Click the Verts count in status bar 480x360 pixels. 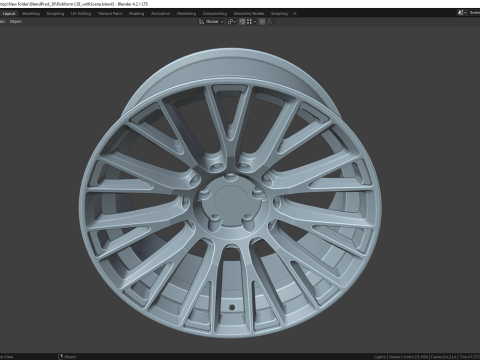[x=416, y=357]
